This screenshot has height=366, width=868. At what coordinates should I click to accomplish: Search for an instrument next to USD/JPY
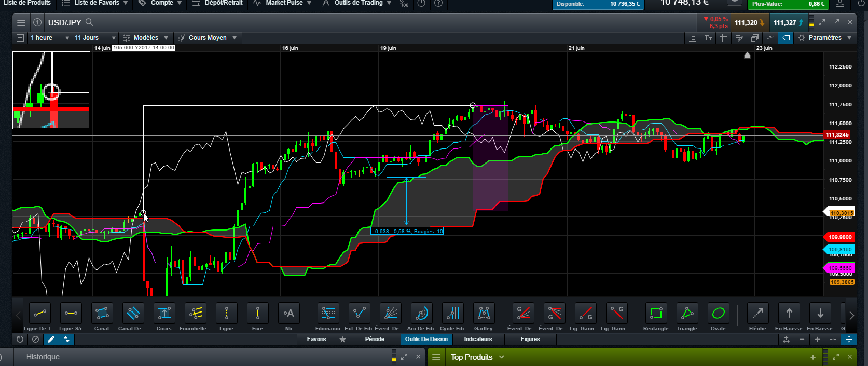[x=89, y=22]
